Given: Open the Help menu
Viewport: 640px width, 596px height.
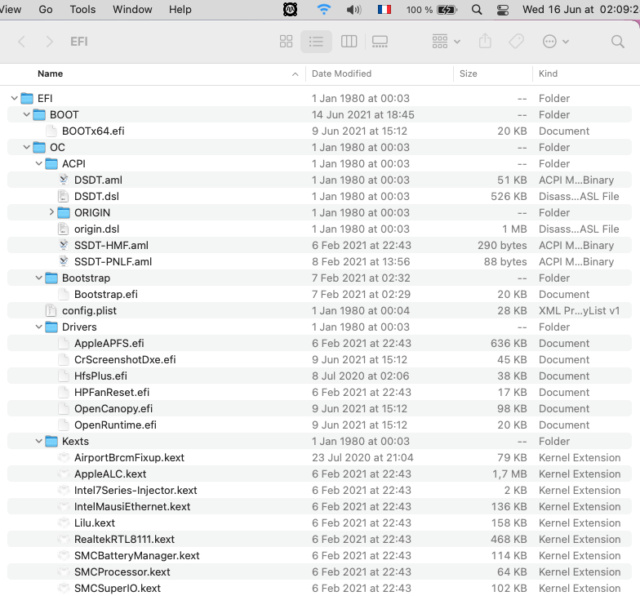Looking at the screenshot, I should click(x=180, y=9).
